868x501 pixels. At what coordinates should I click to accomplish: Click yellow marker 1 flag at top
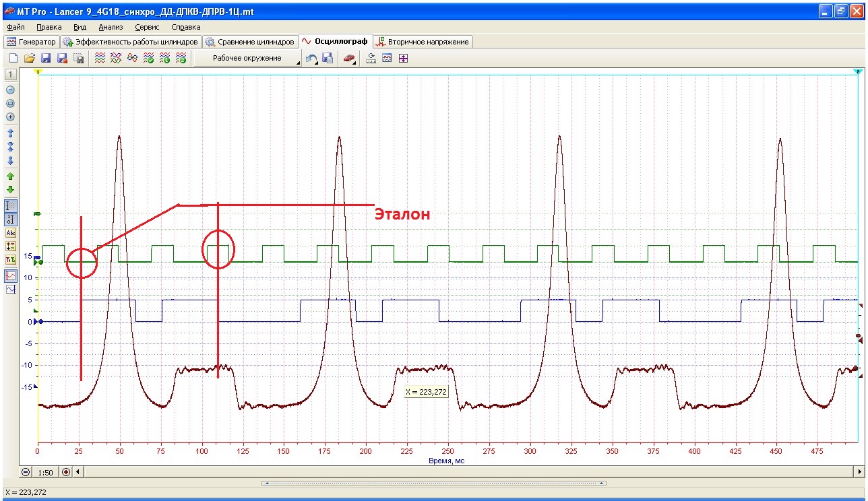pyautogui.click(x=38, y=71)
